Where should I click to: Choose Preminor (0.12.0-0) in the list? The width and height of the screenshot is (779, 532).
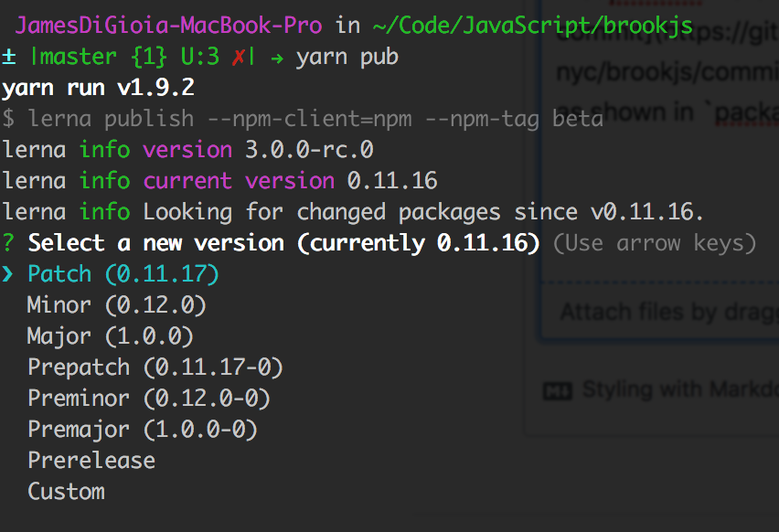click(x=149, y=399)
